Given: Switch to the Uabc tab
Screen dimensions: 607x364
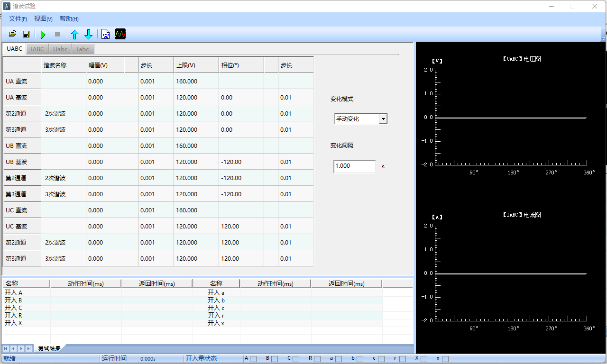Looking at the screenshot, I should (60, 49).
